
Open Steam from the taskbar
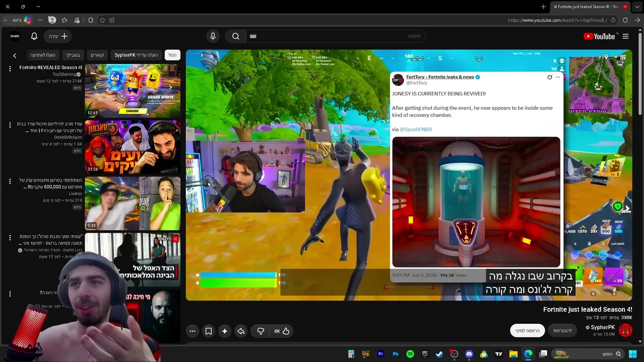click(439, 354)
